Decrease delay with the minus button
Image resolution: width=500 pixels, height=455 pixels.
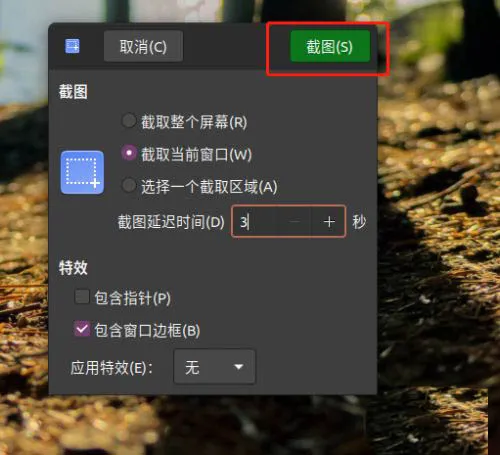coord(295,222)
